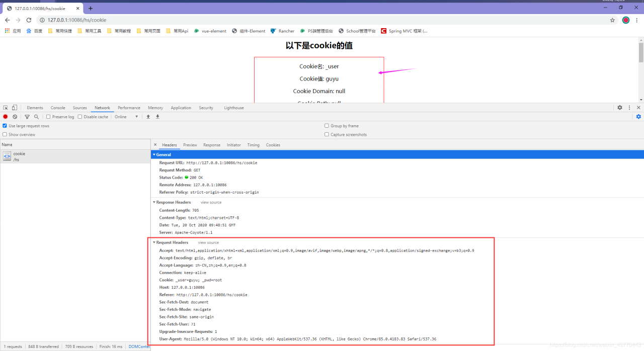Open the Application tab
Viewport: 644px width, 351px height.
(181, 108)
